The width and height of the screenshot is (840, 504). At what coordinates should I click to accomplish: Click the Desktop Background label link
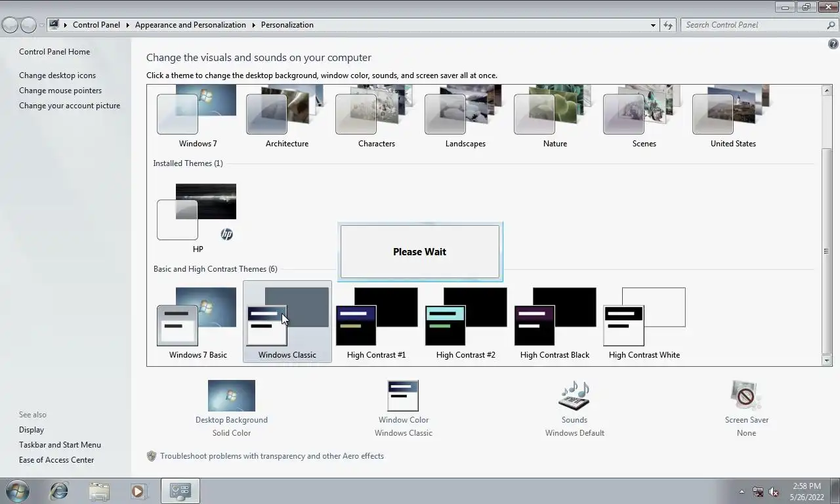[231, 420]
